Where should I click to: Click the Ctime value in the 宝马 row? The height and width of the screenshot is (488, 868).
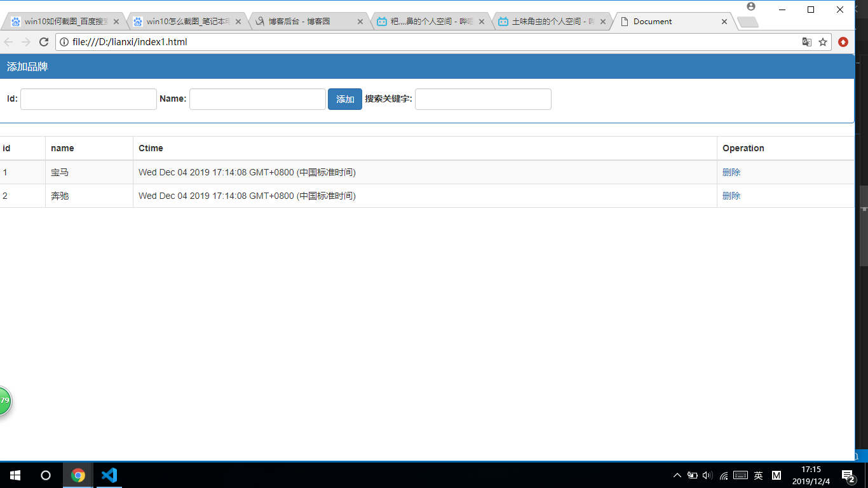click(x=247, y=172)
